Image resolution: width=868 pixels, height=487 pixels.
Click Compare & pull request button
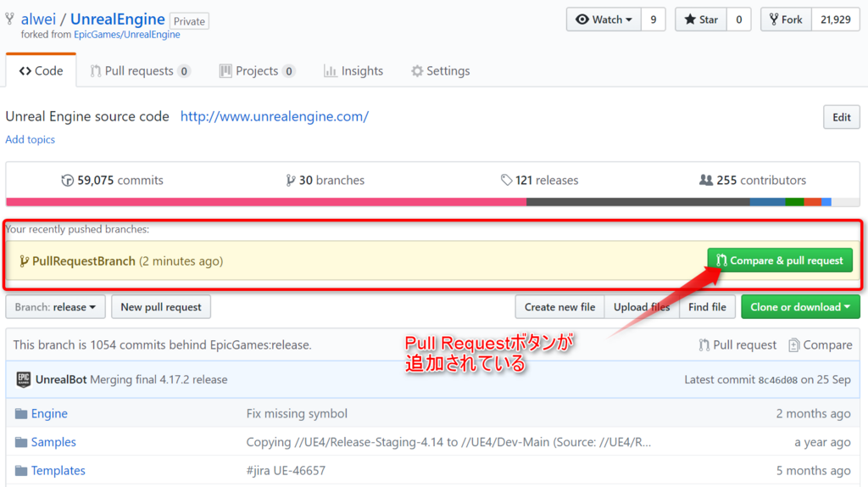point(780,260)
